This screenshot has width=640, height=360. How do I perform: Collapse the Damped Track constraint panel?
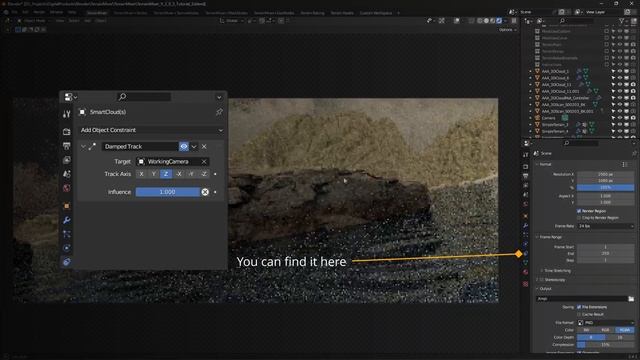coord(83,147)
